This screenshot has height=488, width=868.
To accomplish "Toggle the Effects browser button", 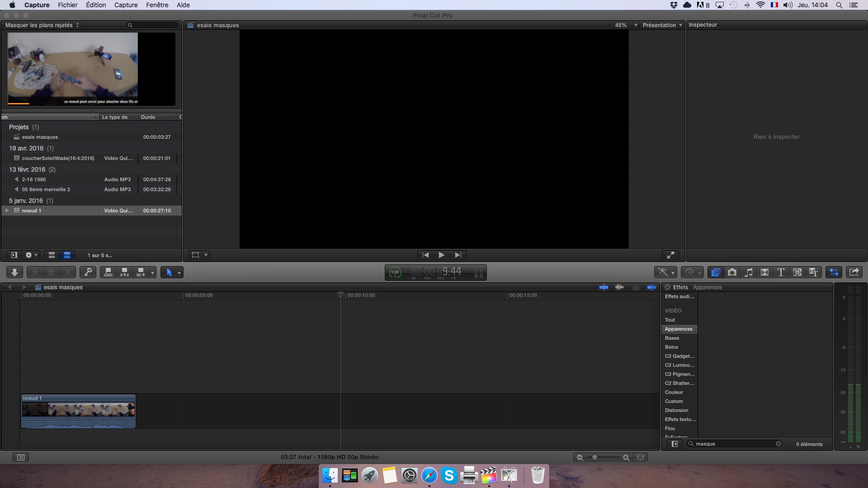I will (715, 272).
